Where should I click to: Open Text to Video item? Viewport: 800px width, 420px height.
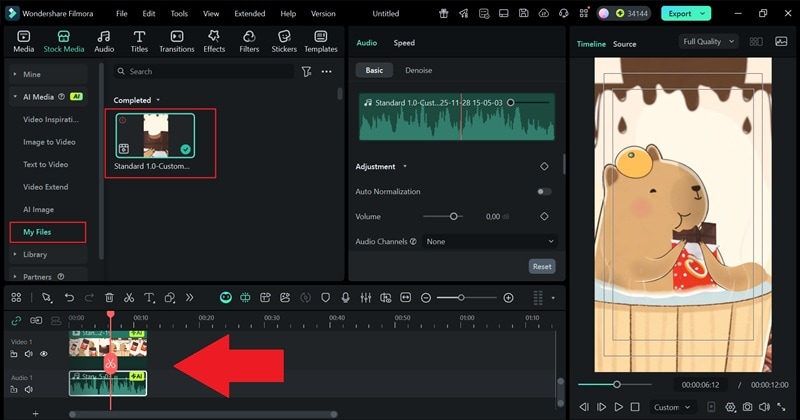point(45,164)
